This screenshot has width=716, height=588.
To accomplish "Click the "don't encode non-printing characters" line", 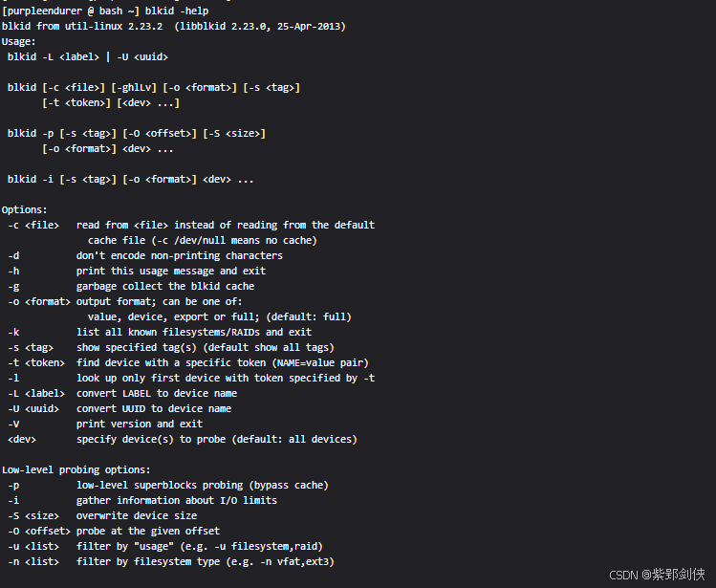I will [180, 255].
